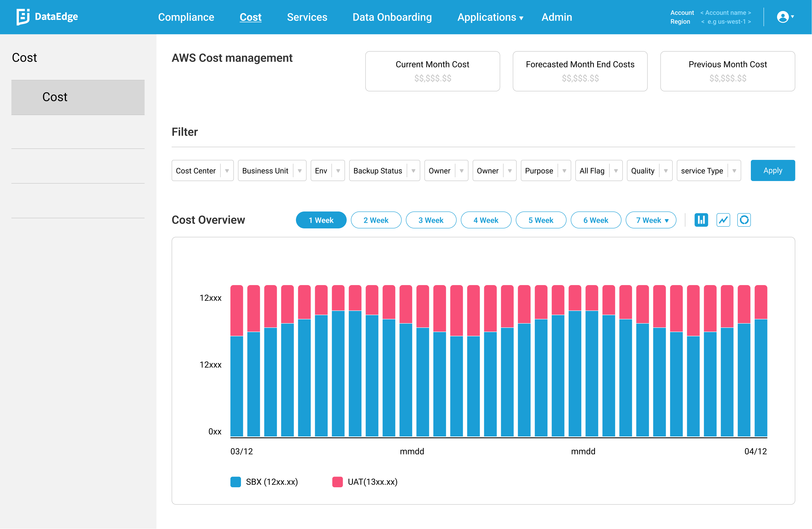Select the 3 Week range

point(431,220)
